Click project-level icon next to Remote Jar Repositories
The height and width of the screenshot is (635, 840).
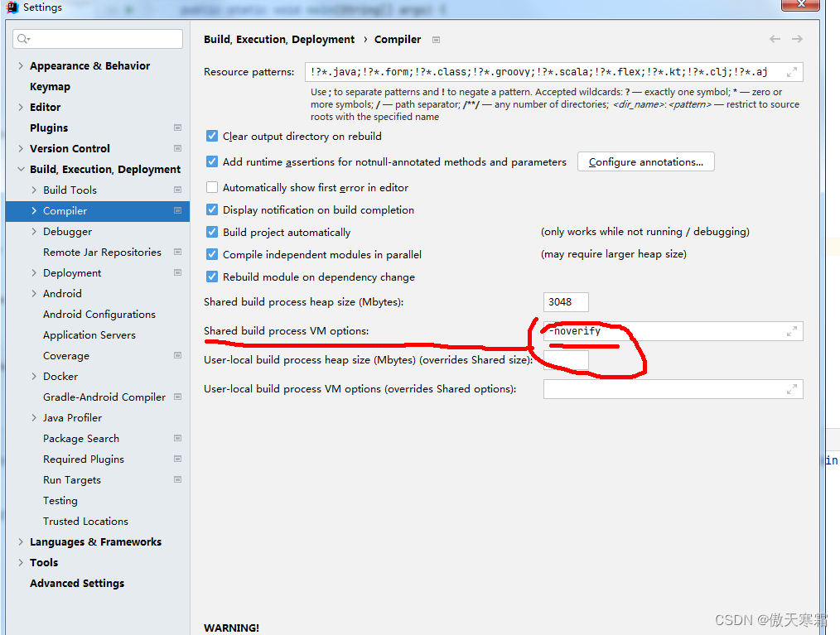point(178,252)
